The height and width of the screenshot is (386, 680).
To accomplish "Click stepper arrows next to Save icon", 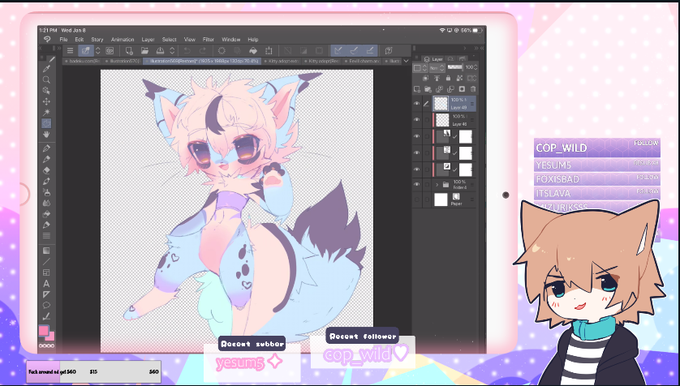I will coord(172,51).
